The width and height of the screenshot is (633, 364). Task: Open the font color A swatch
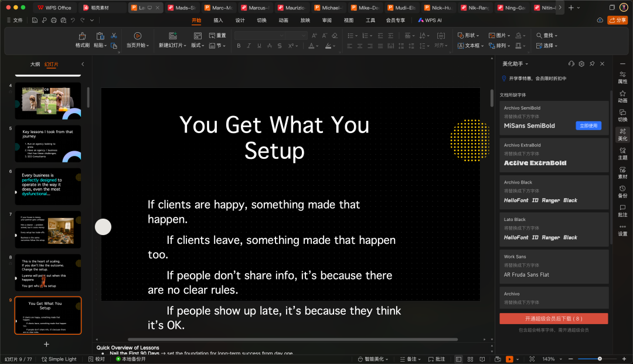(x=311, y=46)
